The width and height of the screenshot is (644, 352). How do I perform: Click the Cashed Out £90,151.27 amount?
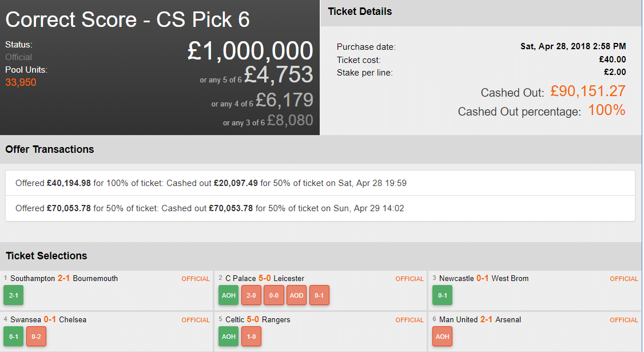coord(588,91)
